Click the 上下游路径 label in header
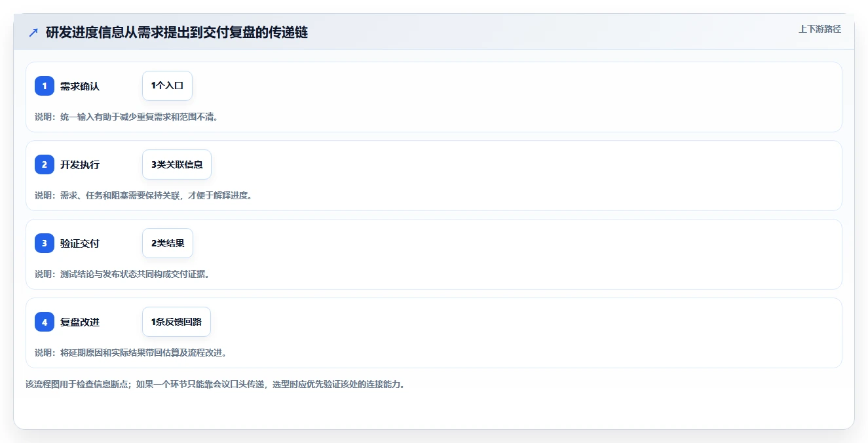 [x=820, y=29]
